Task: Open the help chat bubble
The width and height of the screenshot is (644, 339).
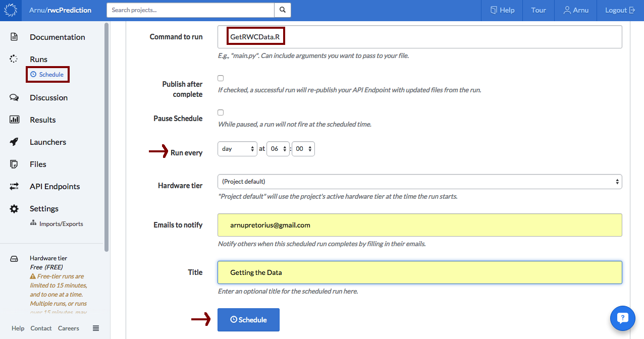Action: point(622,318)
